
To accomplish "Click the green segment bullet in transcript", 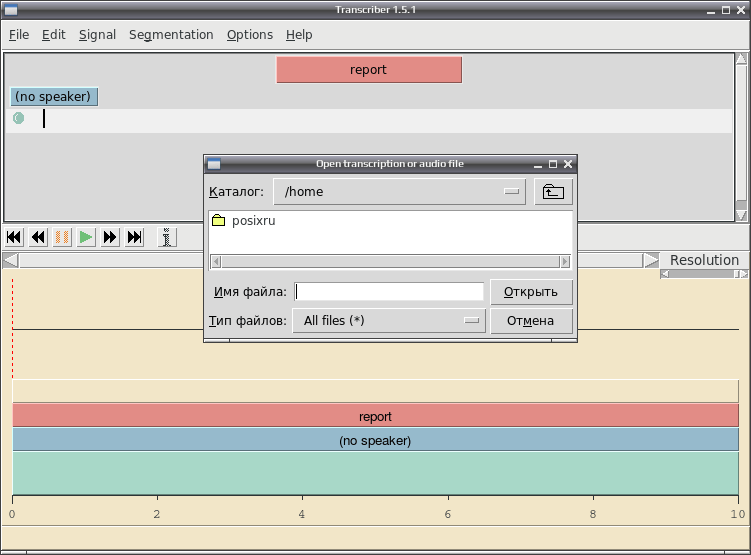I will coord(18,118).
